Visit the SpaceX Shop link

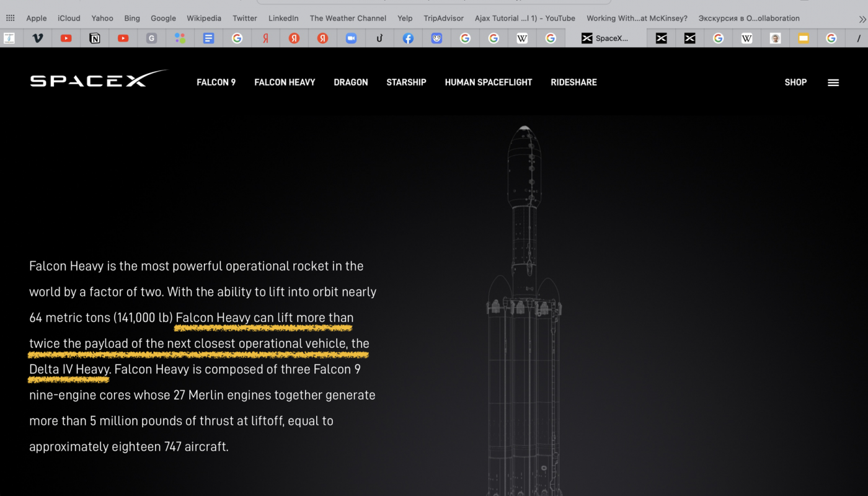tap(795, 82)
